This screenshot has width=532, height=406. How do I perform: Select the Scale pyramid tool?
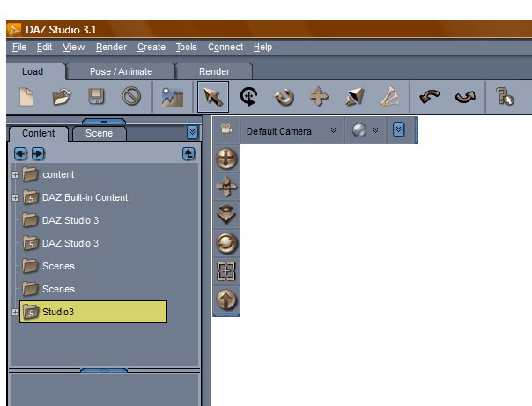tap(355, 97)
